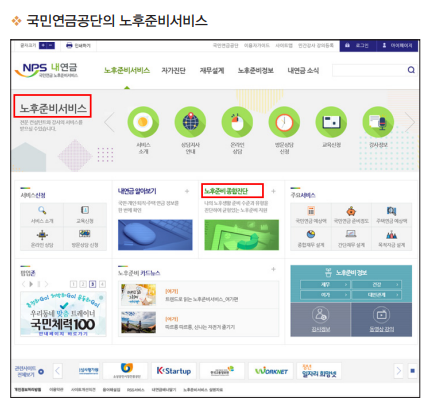Screen dimensions: 433x411
Task: Decrease font size with minus button
Action: click(51, 45)
